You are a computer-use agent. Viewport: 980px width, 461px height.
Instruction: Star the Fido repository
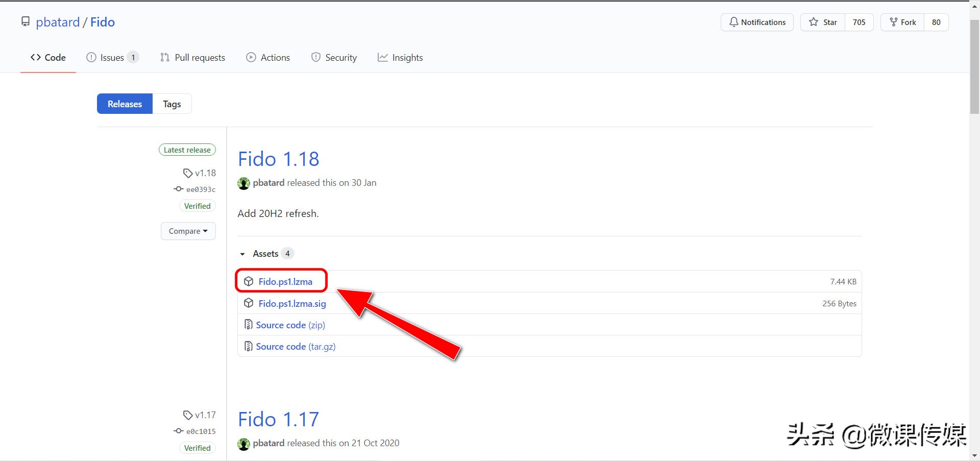(823, 22)
